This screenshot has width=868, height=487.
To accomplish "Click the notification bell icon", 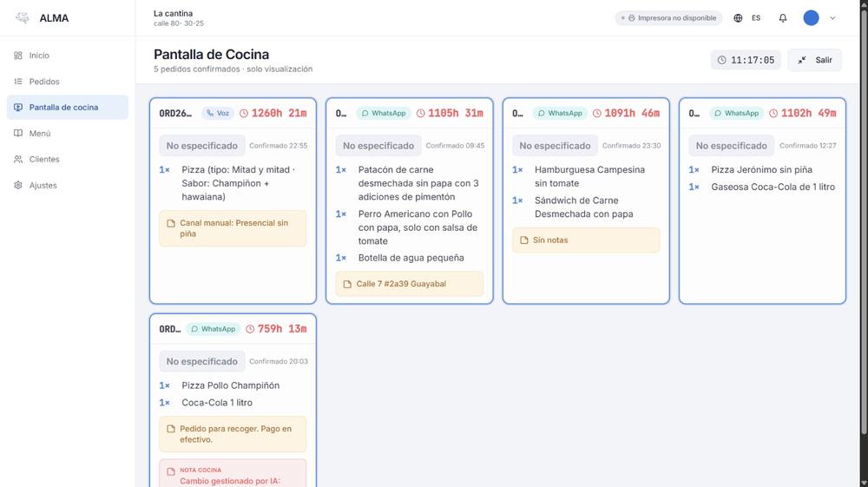I will [783, 18].
